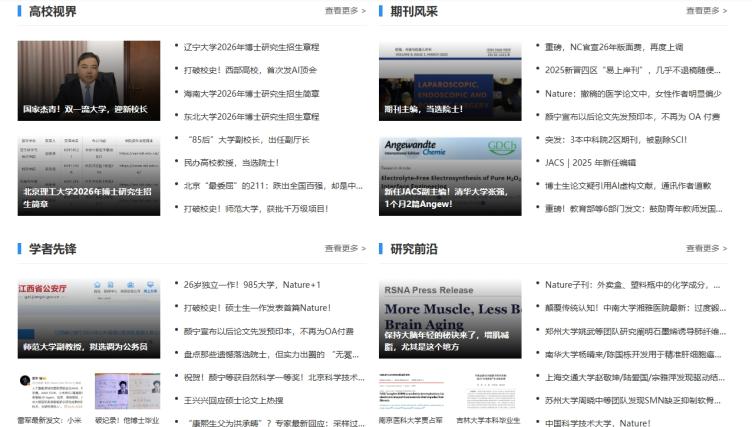Open the 重磅，NC官宣26年版面费 headline
Screen dimensions: 752x427
pos(614,47)
